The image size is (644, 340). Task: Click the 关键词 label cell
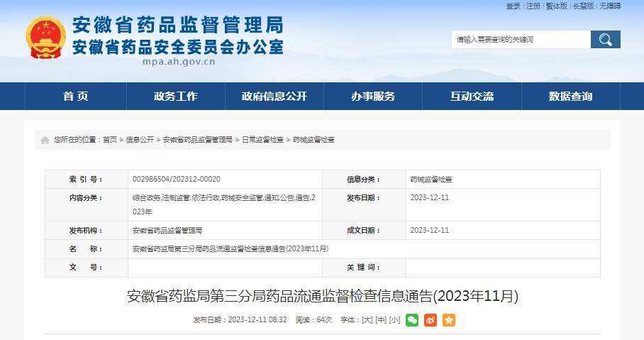pos(364,268)
